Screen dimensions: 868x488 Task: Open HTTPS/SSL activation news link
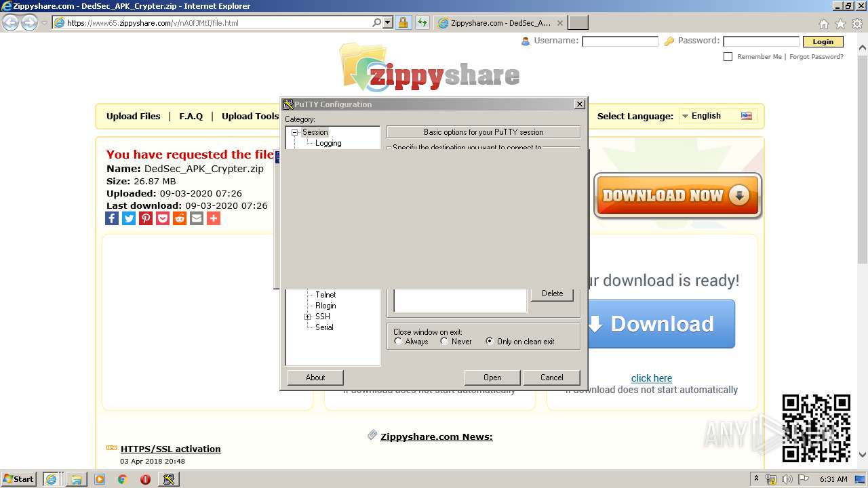coord(171,449)
